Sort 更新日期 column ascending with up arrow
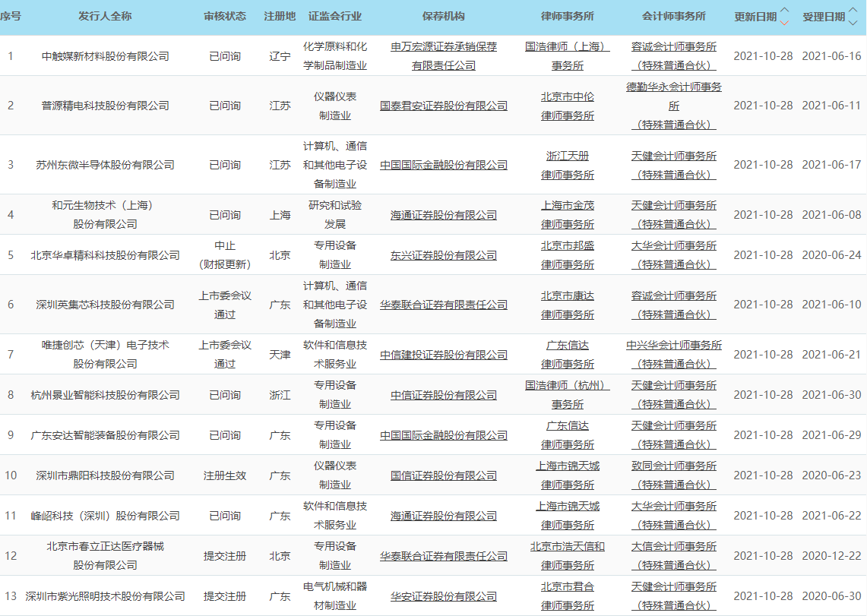This screenshot has width=867, height=616. point(784,11)
